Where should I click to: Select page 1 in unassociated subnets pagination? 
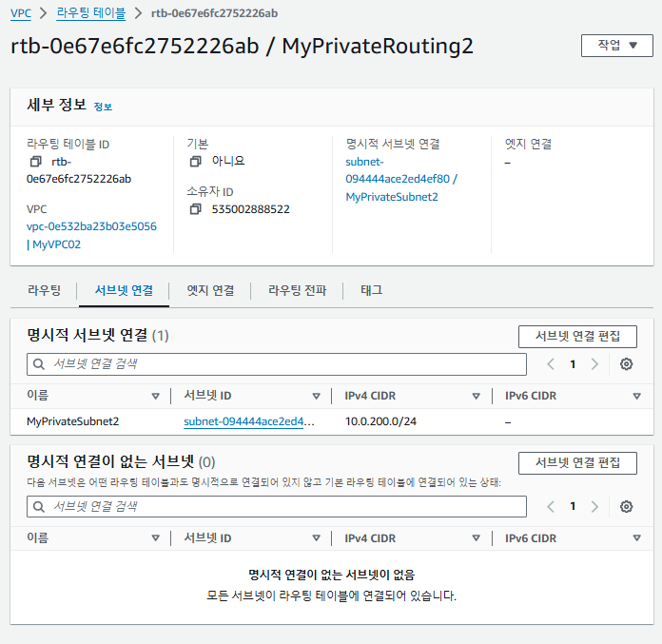(573, 506)
